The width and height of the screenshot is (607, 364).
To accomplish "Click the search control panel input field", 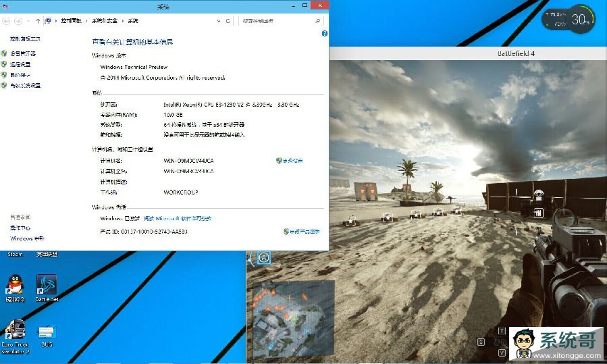I will point(277,21).
